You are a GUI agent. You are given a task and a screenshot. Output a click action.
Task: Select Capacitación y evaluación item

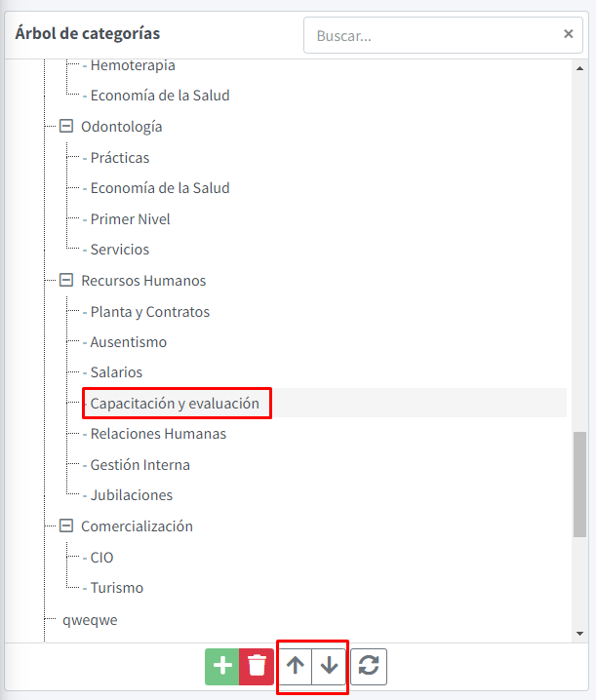point(175,403)
